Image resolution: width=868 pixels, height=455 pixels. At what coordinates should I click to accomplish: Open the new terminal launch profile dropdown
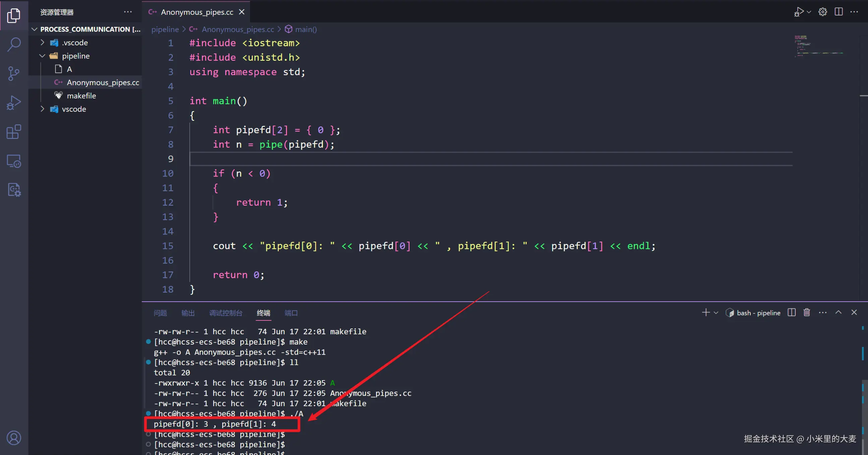(716, 313)
